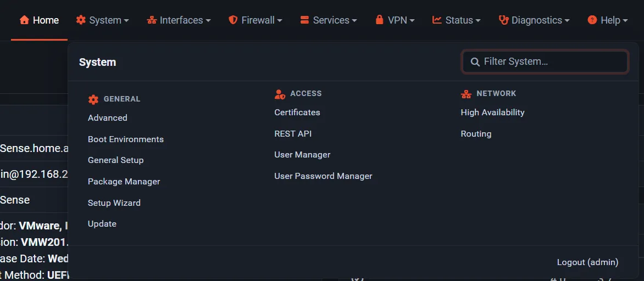Open the Routing page
The width and height of the screenshot is (644, 281).
pyautogui.click(x=476, y=134)
